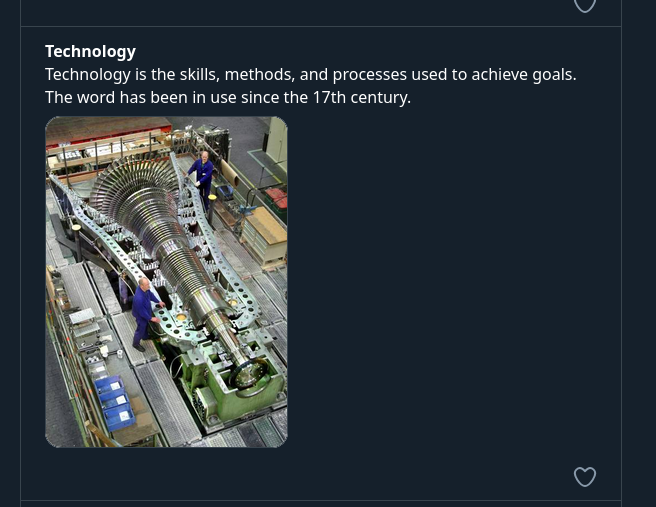Click the text '17th century'
This screenshot has width=656, height=507.
tap(361, 97)
